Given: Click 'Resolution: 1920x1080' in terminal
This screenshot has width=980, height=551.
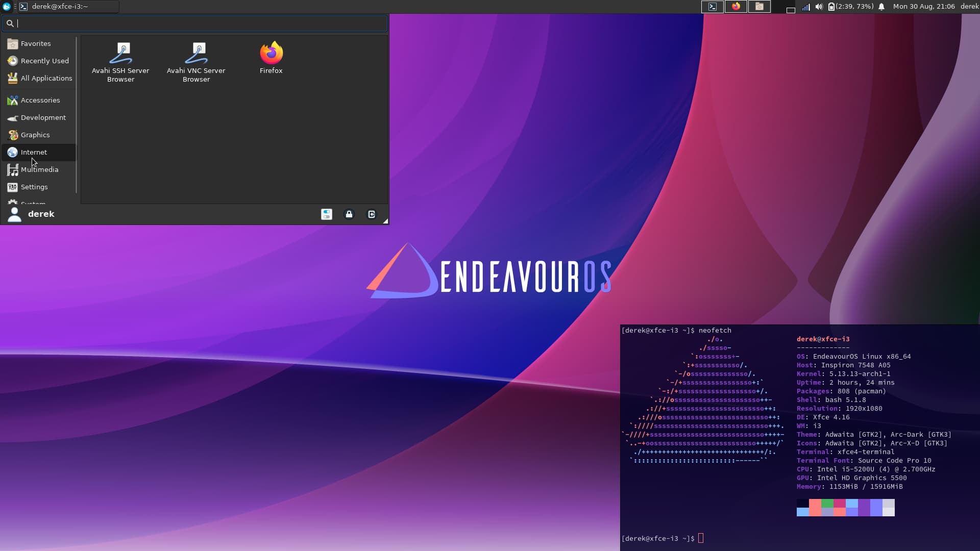Looking at the screenshot, I should [839, 409].
